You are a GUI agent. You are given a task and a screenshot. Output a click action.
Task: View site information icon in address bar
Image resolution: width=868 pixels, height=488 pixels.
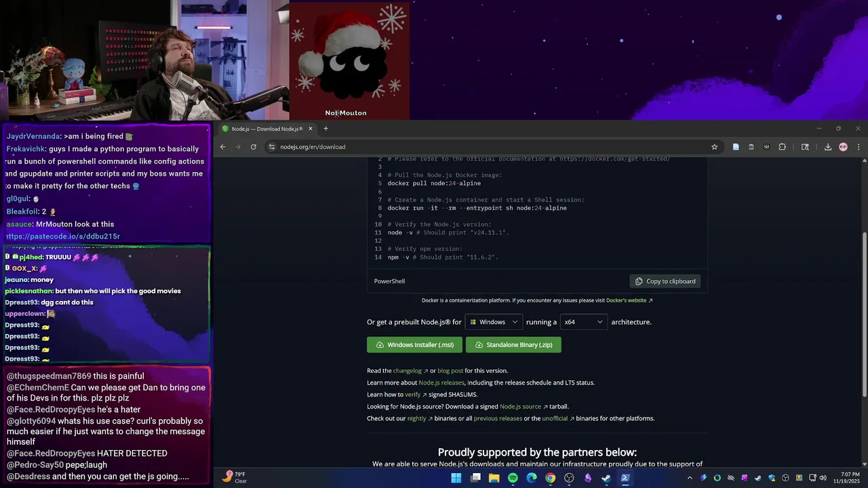tap(271, 146)
